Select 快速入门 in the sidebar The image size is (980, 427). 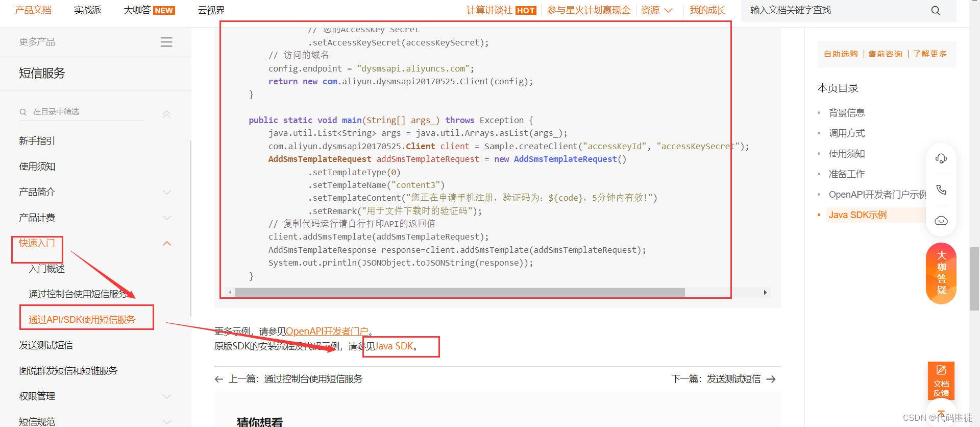pyautogui.click(x=37, y=243)
